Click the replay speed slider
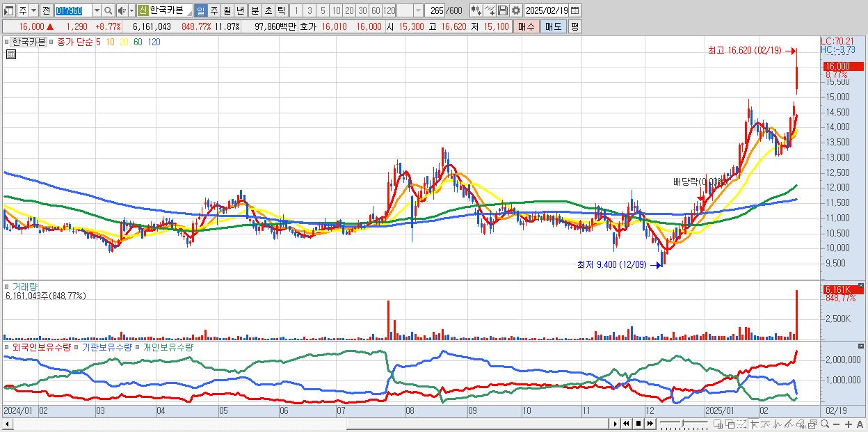Screen dimensions: 868x432 pyautogui.click(x=684, y=424)
